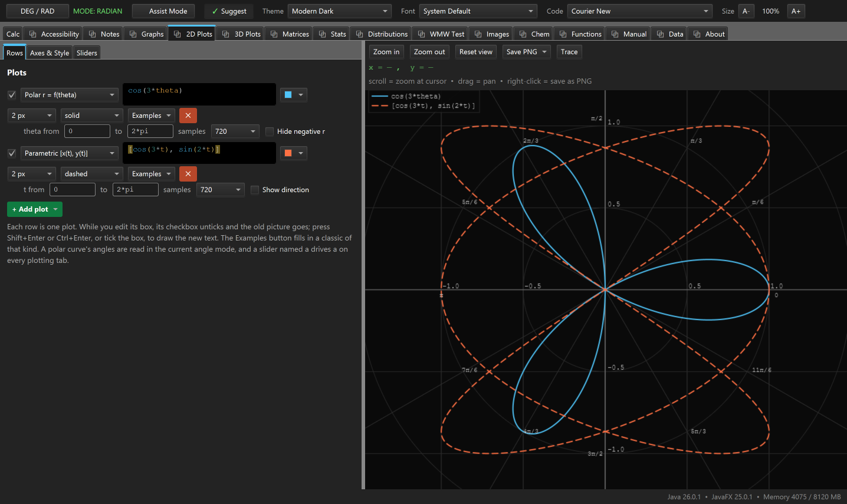Screen dimensions: 847x504
Task: Click the detach icon on 2D Plots tab
Action: coord(178,34)
